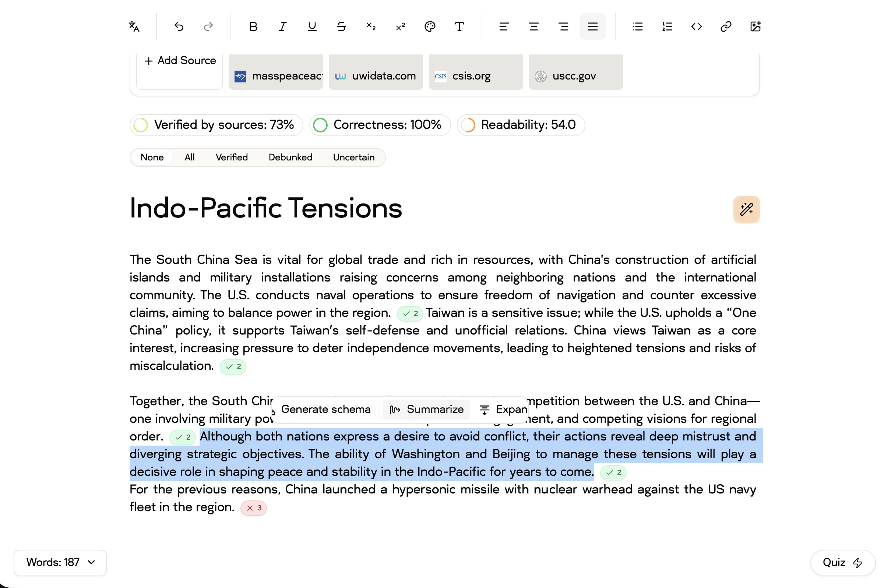Click Summarize in the popup toolbar

[427, 409]
